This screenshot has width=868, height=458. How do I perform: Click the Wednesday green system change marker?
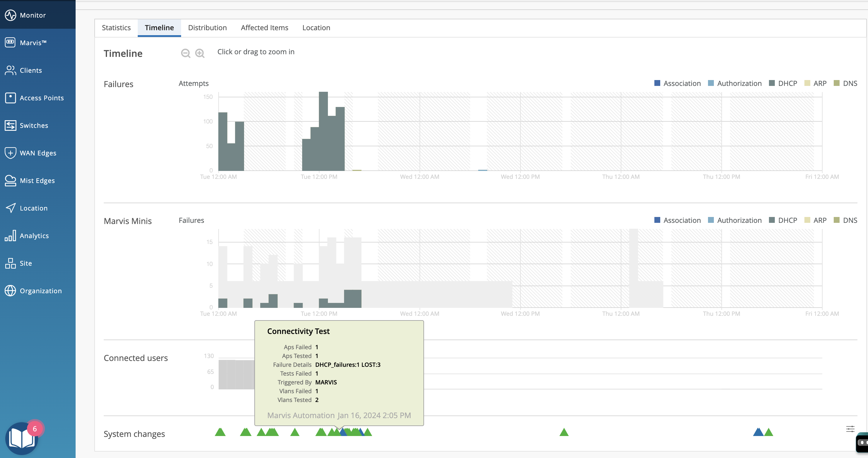click(564, 432)
